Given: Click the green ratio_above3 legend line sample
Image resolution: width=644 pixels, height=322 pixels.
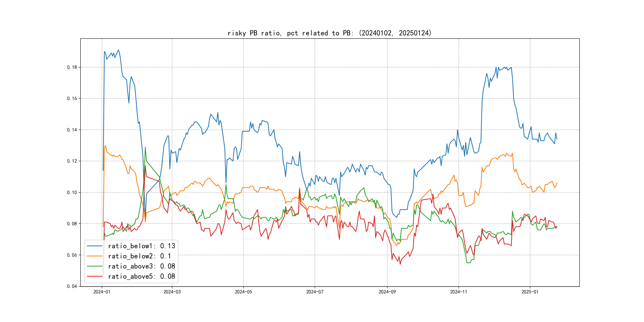Looking at the screenshot, I should [94, 266].
